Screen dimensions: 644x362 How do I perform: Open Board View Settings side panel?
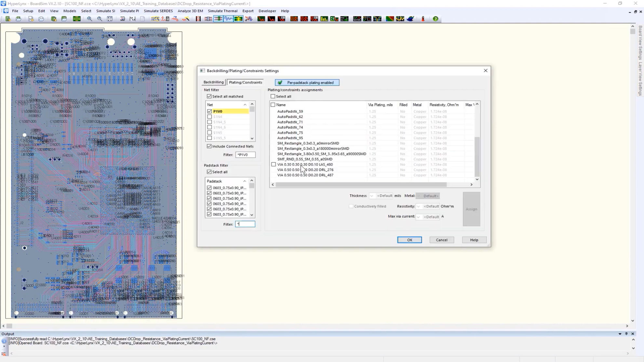(640, 43)
